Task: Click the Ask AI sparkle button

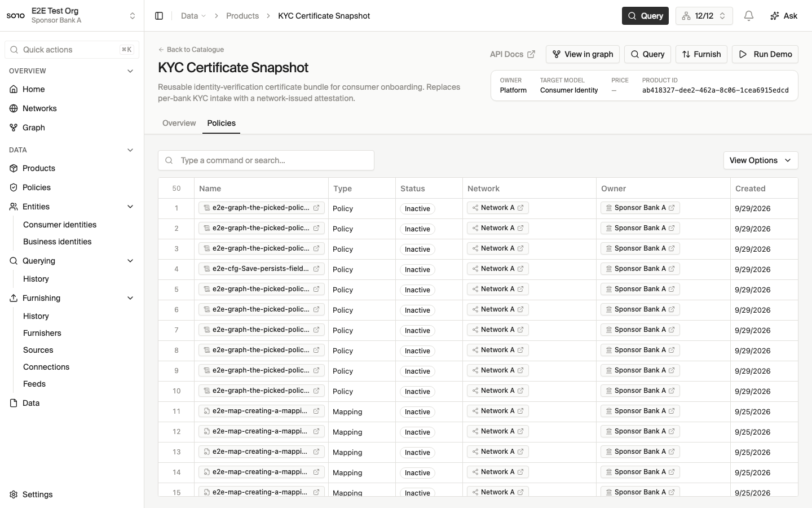Action: click(x=784, y=16)
